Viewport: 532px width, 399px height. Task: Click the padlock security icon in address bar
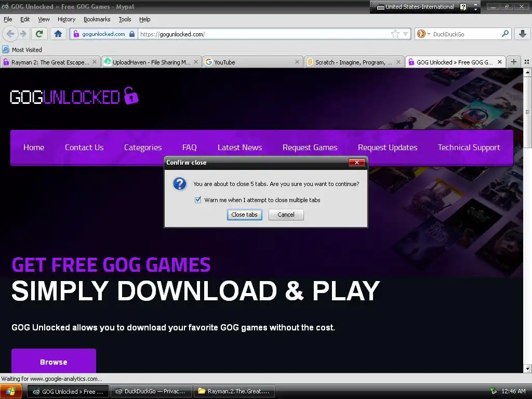pos(132,34)
